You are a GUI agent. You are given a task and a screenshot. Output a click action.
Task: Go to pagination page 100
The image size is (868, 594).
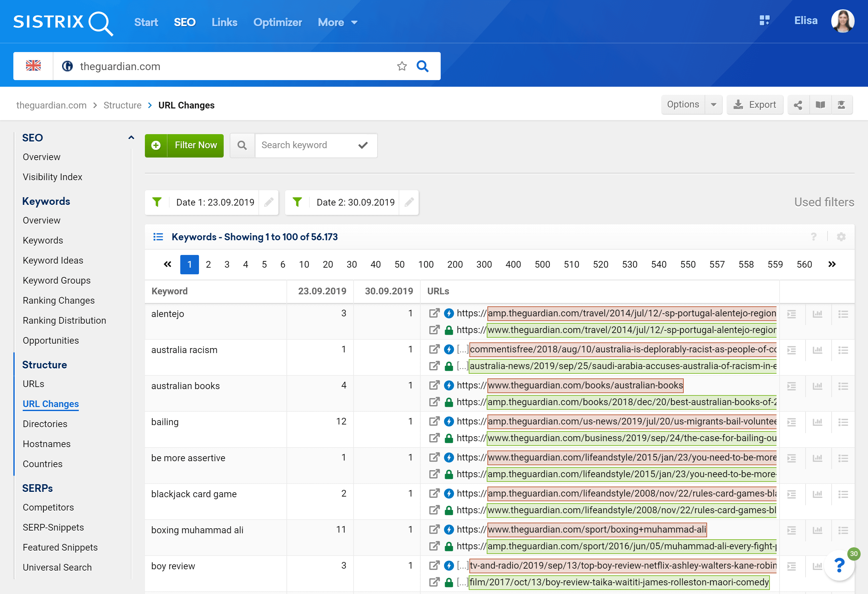(426, 264)
